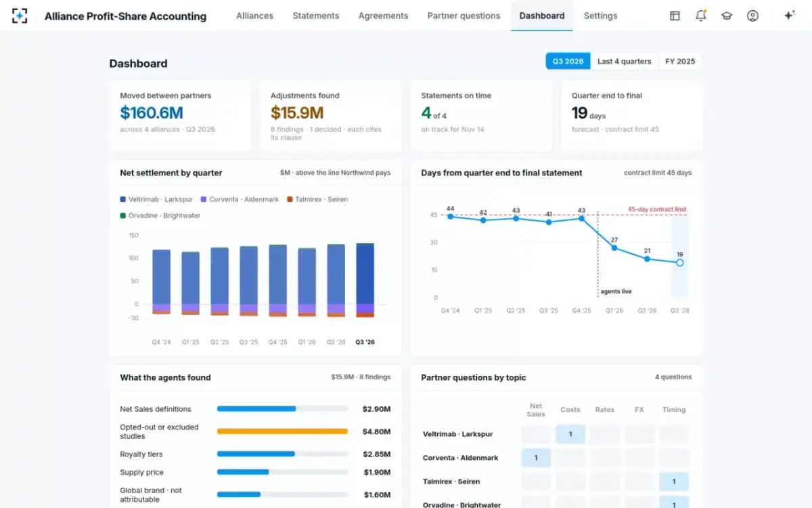Click the Corventa · Aldenmark row label
Screen dimensions: 812x508
460,458
